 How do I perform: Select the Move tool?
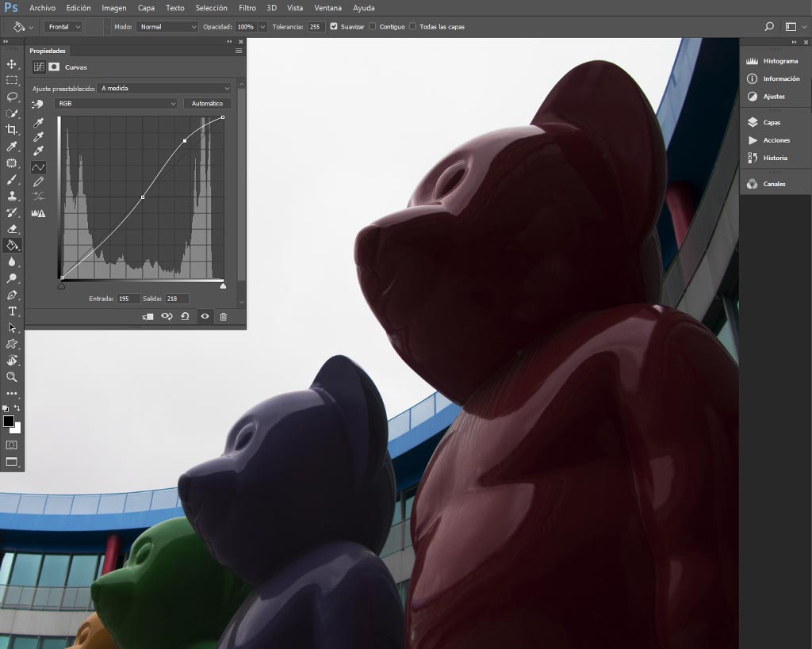pyautogui.click(x=11, y=64)
